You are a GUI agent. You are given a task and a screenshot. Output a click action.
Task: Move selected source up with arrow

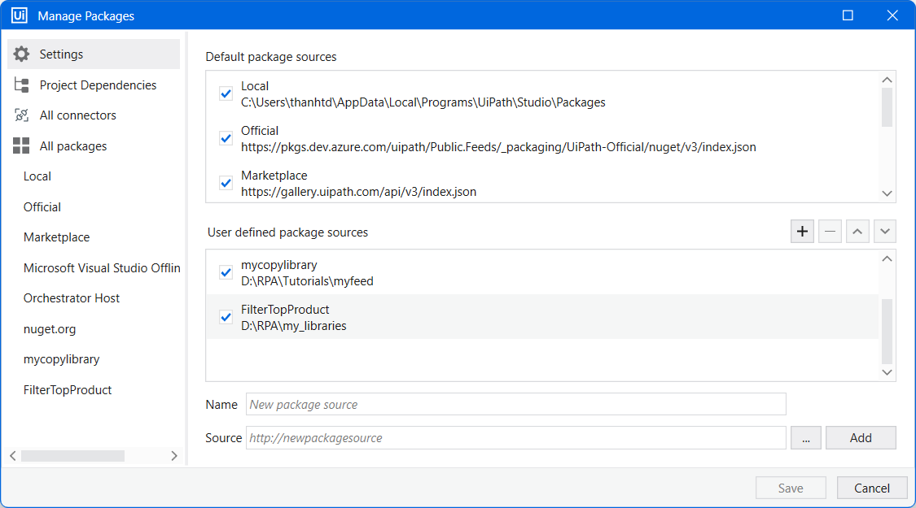(x=857, y=232)
